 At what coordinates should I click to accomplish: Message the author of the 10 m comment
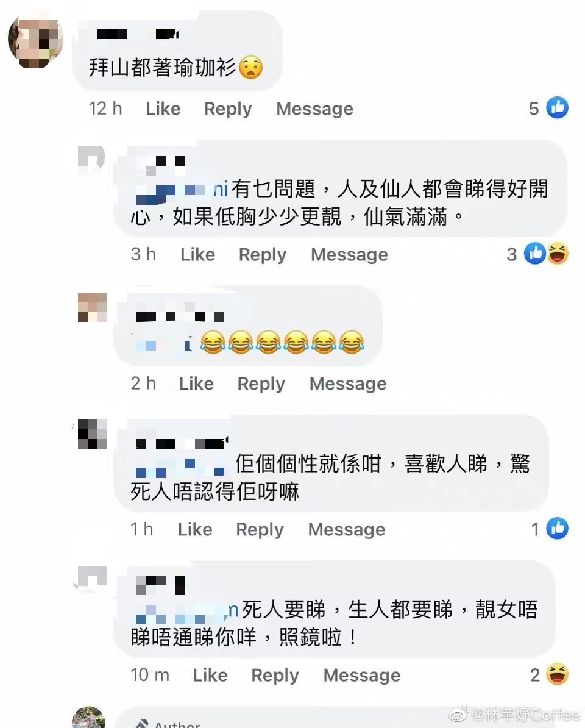[x=362, y=675]
